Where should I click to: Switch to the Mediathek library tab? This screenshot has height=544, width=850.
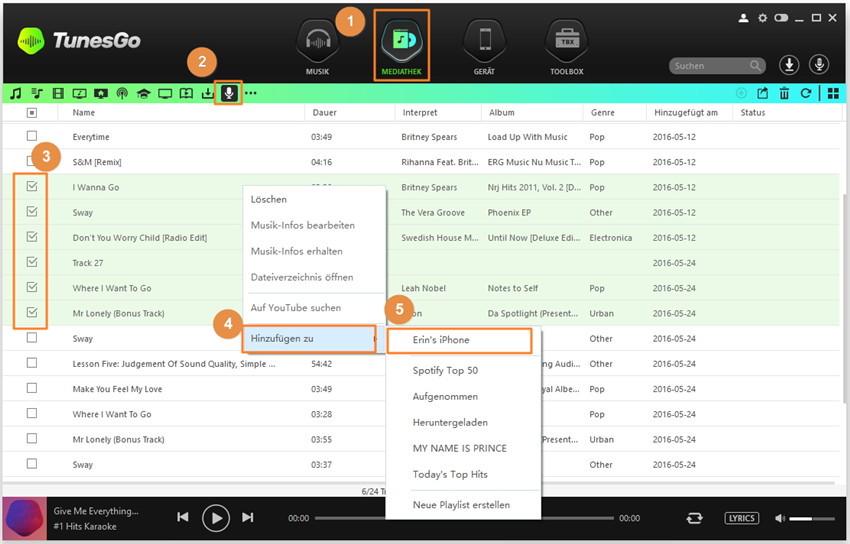(402, 46)
